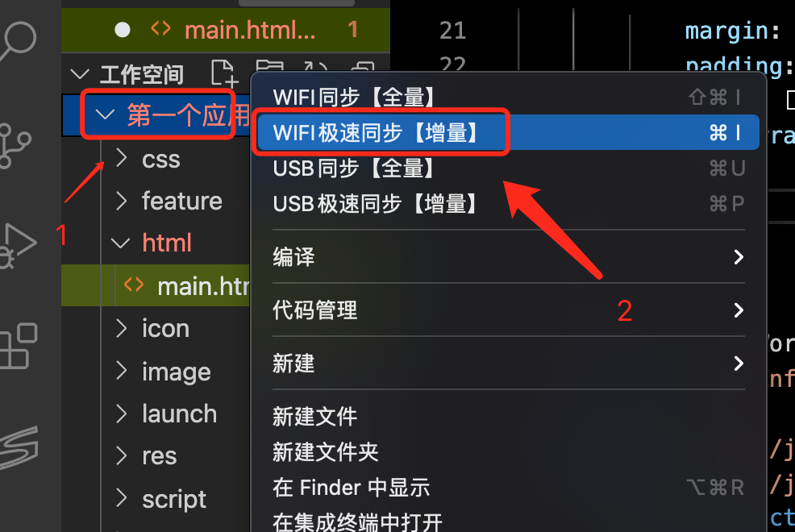
Task: Choose USB同步【全量】 from the context menu
Action: coord(509,168)
